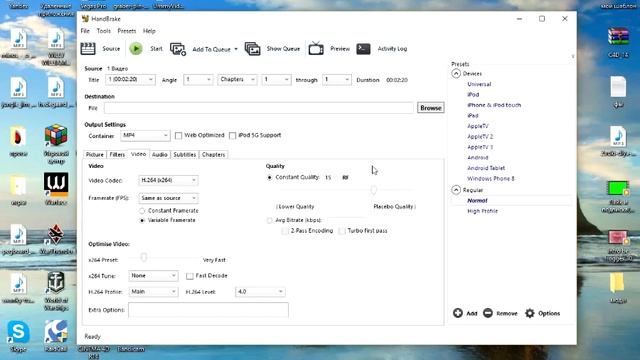Adjust the x264 Preset slider handle
The image size is (640, 360).
pyautogui.click(x=144, y=257)
